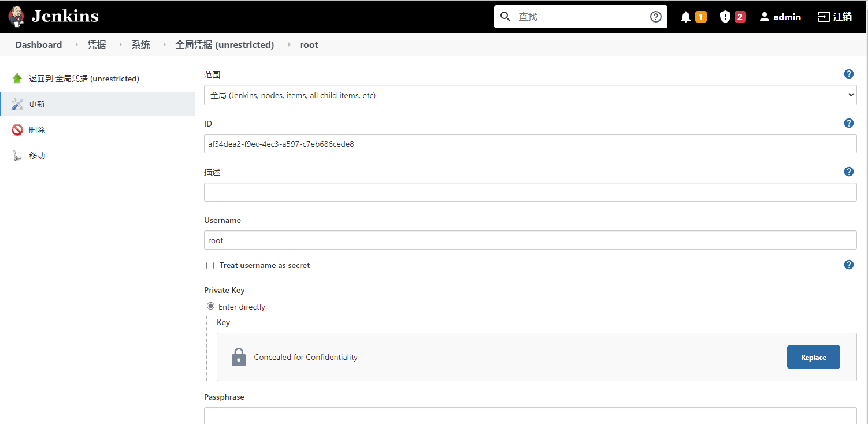Show help for the 描述 description field

848,172
